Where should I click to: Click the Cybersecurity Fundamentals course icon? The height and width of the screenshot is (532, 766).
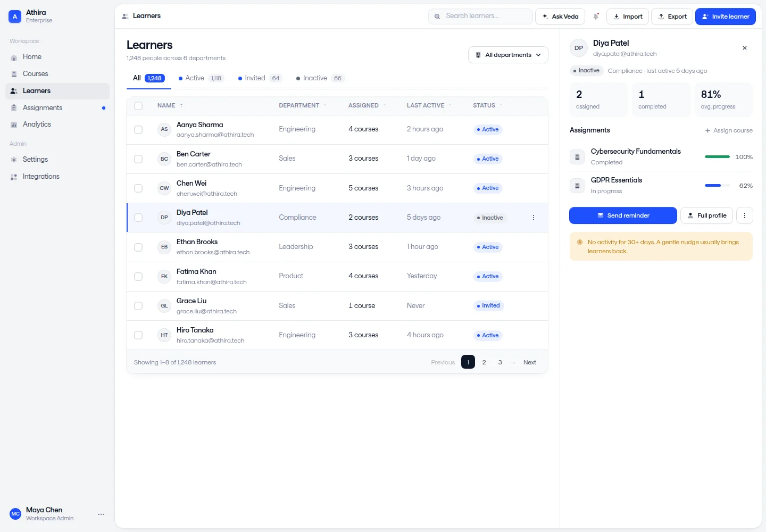point(577,157)
